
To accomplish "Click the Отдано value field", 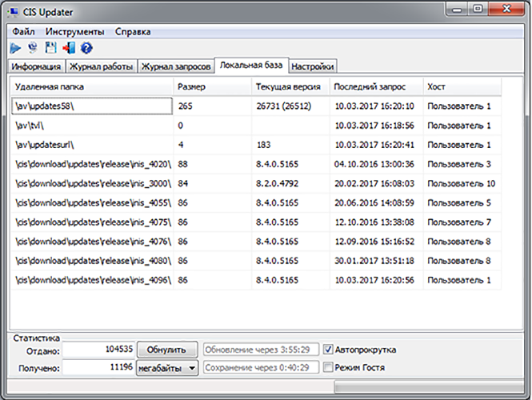I will (98, 350).
